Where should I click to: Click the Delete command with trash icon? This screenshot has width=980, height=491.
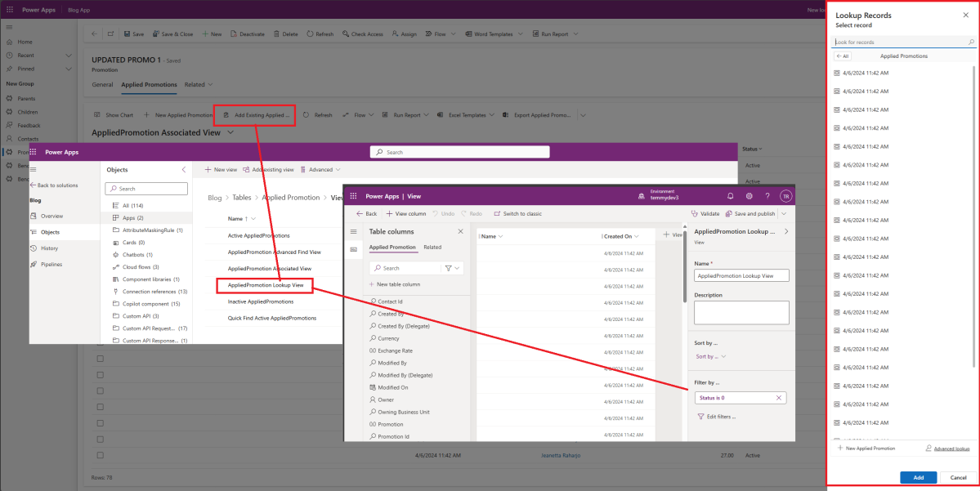coord(285,33)
